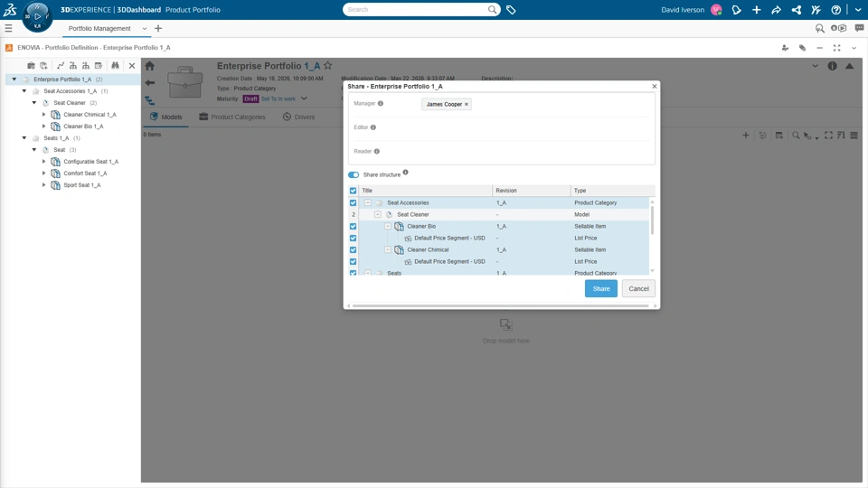The width and height of the screenshot is (868, 488).
Task: Open the chat messages icon
Action: 859,28
